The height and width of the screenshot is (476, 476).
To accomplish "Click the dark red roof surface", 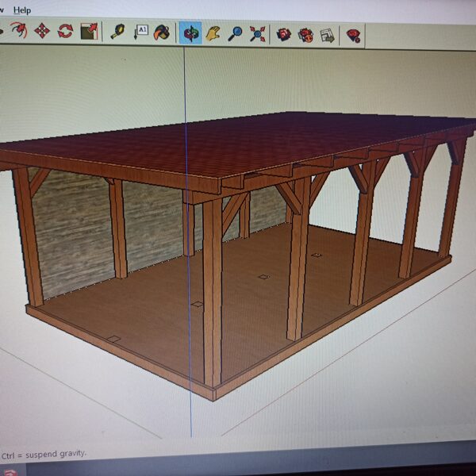I will (x=238, y=147).
